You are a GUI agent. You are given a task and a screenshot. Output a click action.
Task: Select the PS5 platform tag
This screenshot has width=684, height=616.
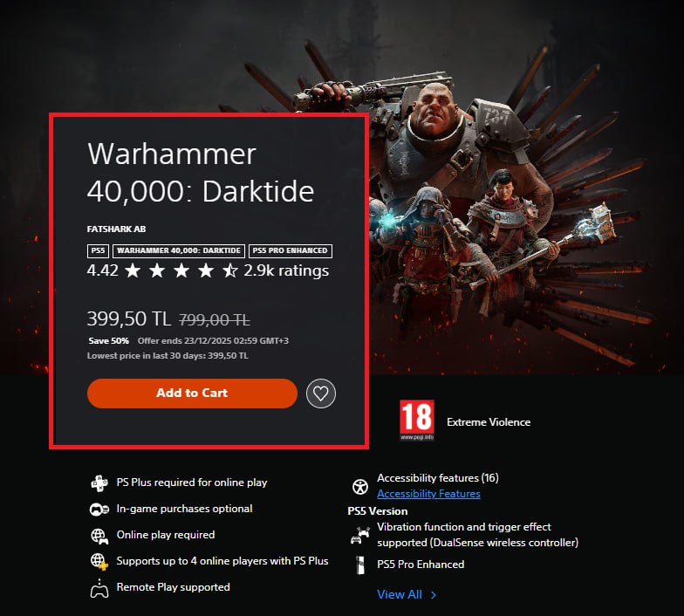pyautogui.click(x=98, y=251)
